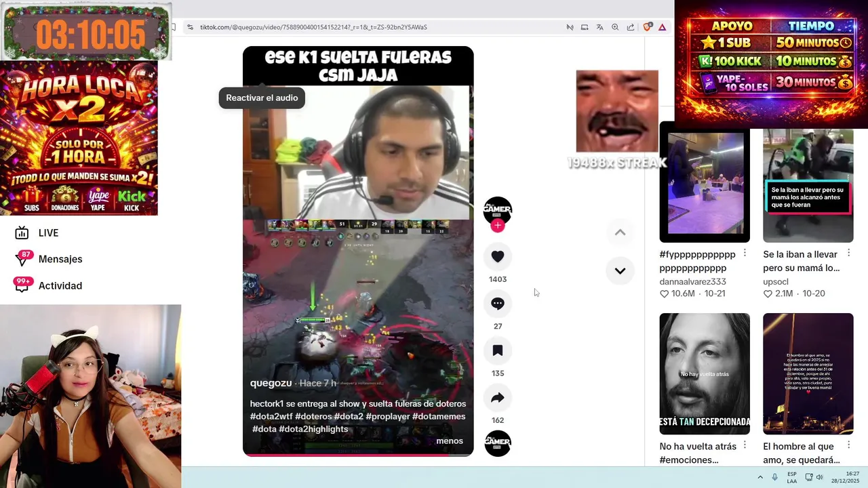
Task: Go to the next video with the down chevron
Action: [x=620, y=270]
